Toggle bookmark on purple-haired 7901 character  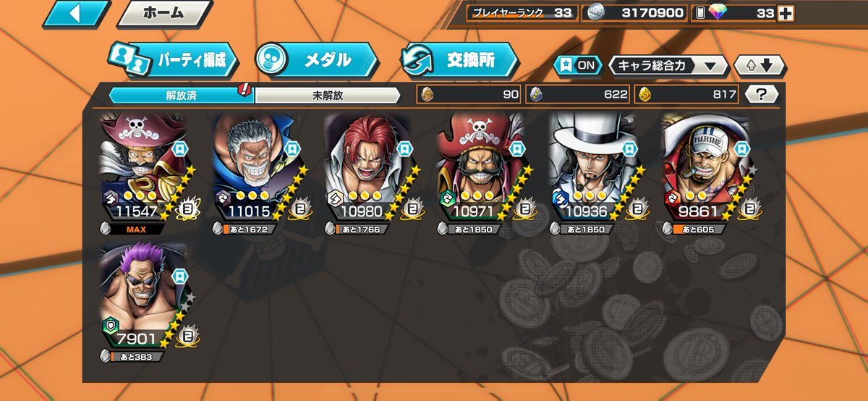click(x=181, y=277)
